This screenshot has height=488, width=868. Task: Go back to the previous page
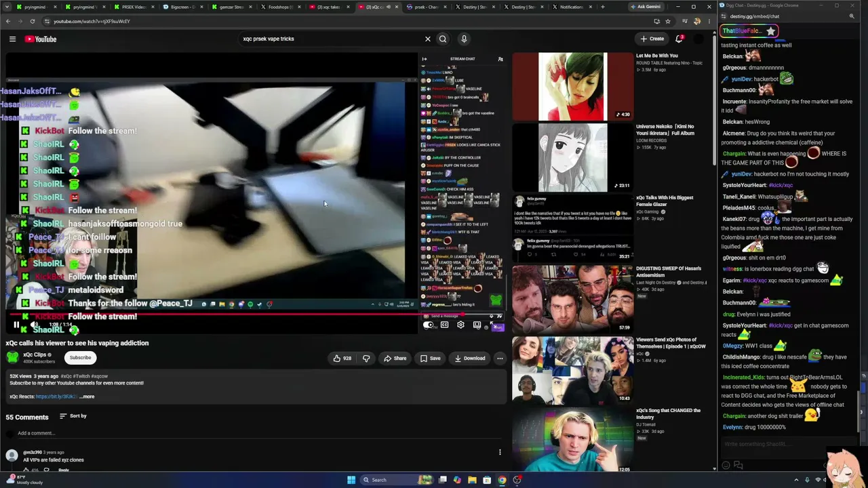tap(7, 21)
